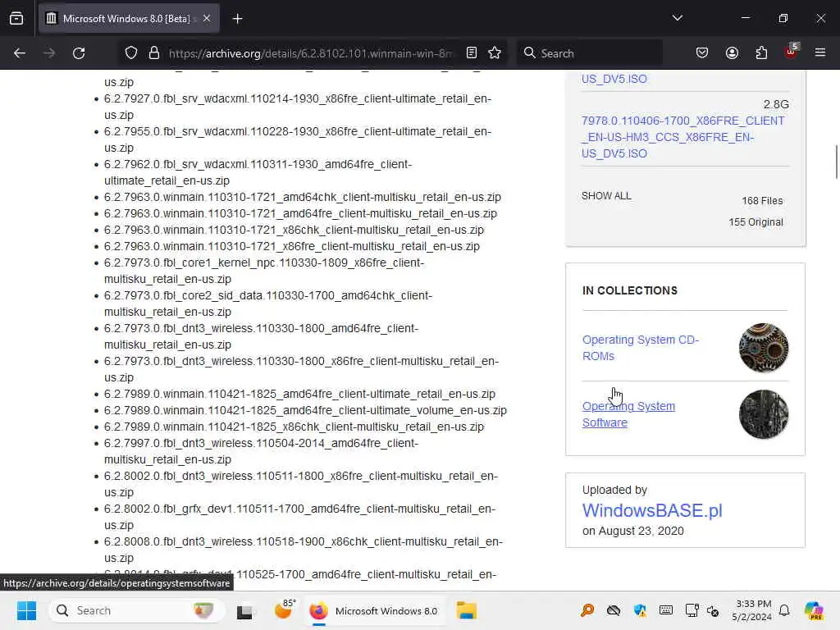The height and width of the screenshot is (630, 840).
Task: Open Firefox account icon
Action: click(x=732, y=52)
